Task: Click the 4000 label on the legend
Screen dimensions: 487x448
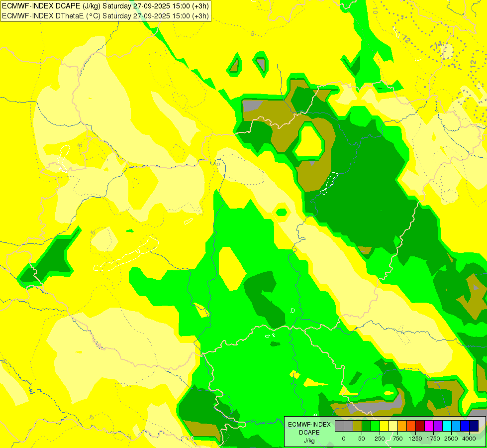Action: click(x=469, y=439)
